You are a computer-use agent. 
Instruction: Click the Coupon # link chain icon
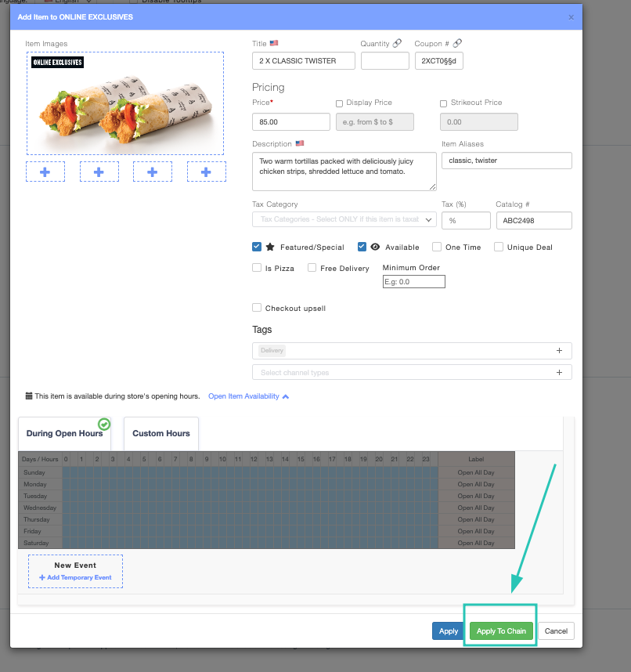(x=457, y=43)
